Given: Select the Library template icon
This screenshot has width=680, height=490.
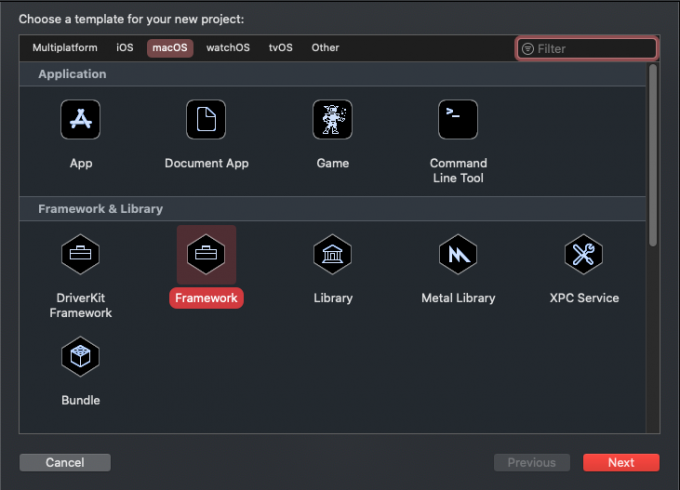Looking at the screenshot, I should click(x=332, y=255).
